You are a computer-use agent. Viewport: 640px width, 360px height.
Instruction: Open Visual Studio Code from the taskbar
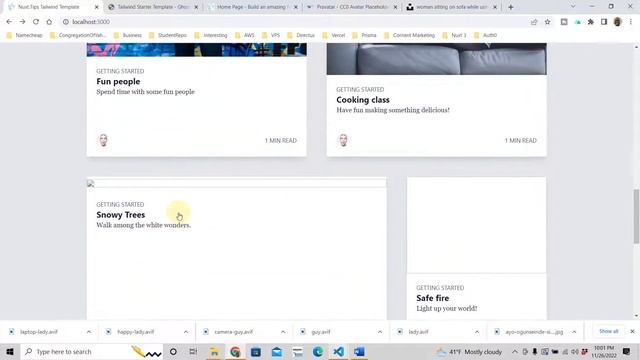(x=338, y=351)
